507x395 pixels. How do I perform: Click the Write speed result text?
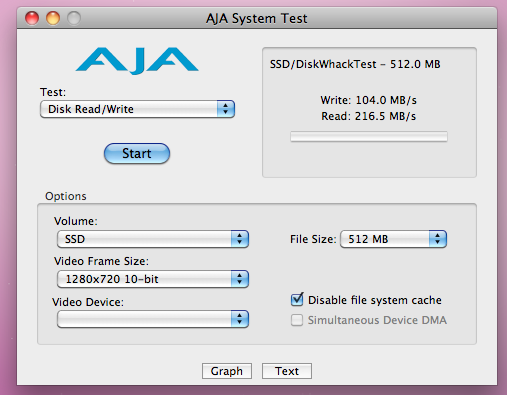[368, 100]
